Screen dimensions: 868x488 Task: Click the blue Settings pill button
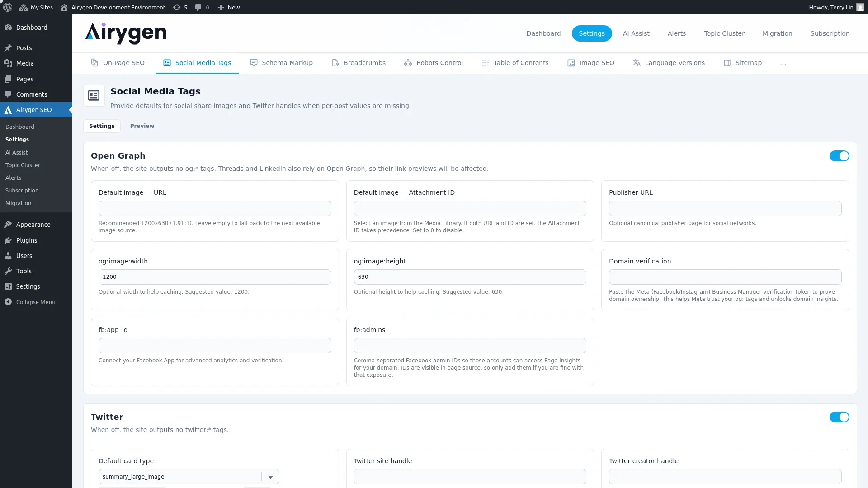(592, 33)
